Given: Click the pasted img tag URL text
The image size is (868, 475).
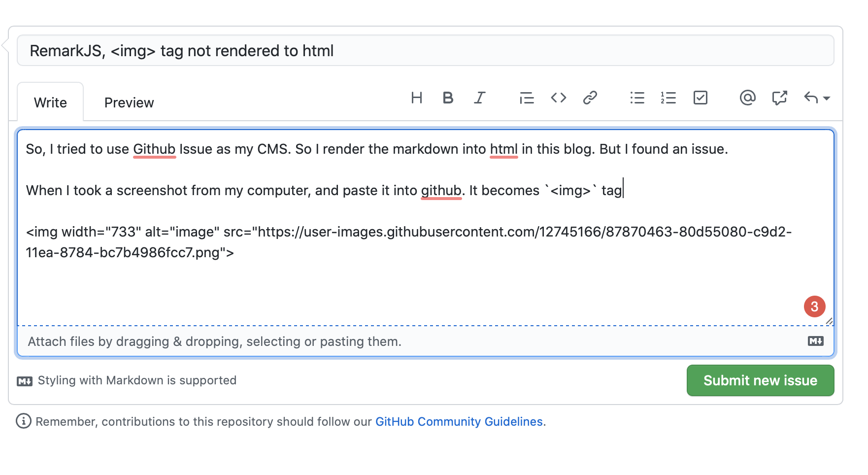Looking at the screenshot, I should tap(408, 242).
